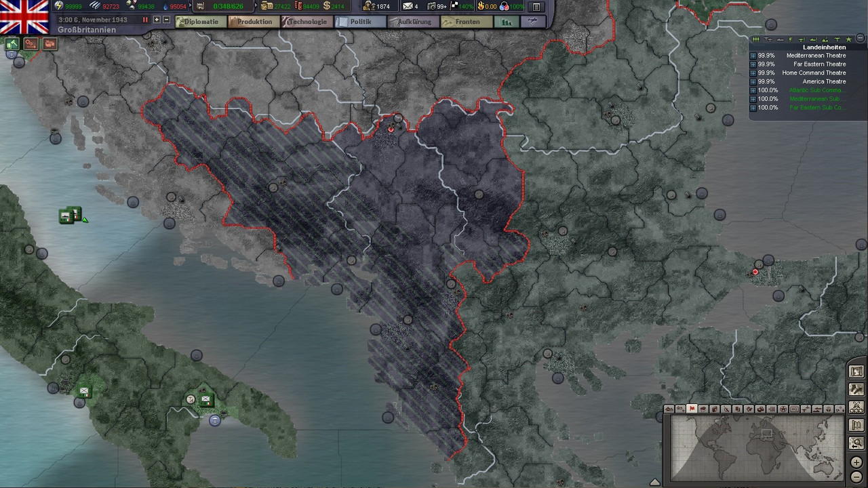Show naval units filter in outliner
868x488 pixels.
click(x=781, y=39)
